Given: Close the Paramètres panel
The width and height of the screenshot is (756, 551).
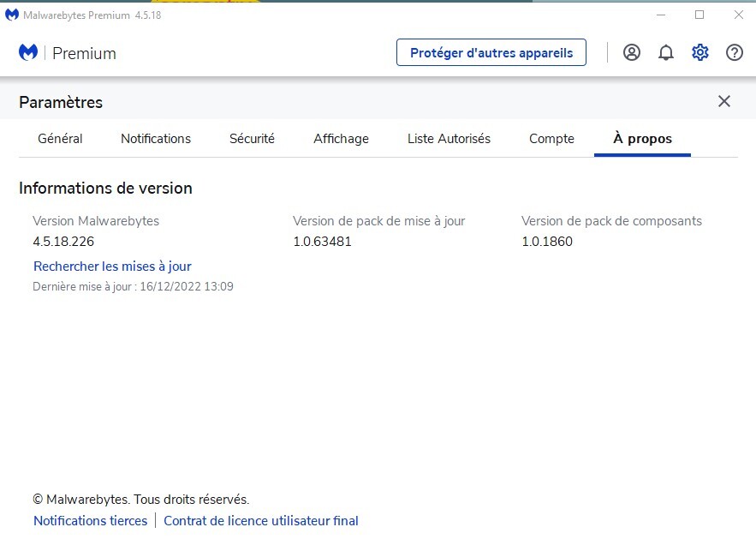Looking at the screenshot, I should click(724, 101).
